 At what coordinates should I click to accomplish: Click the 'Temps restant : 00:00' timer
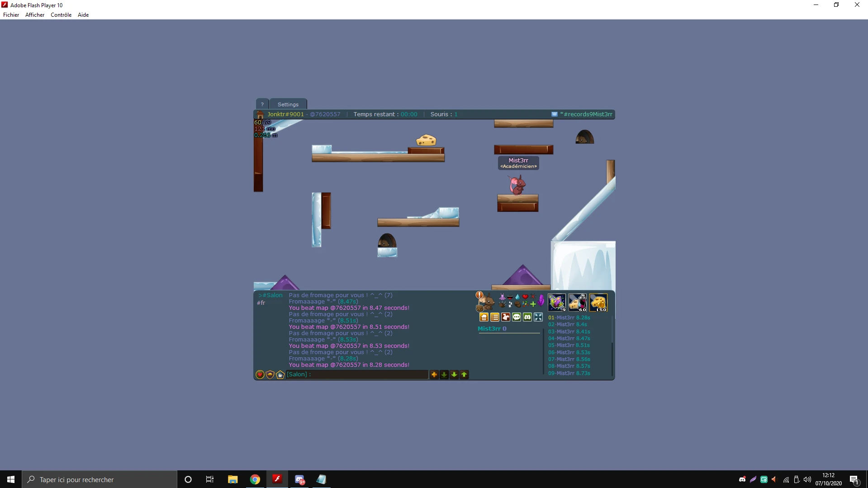click(385, 114)
